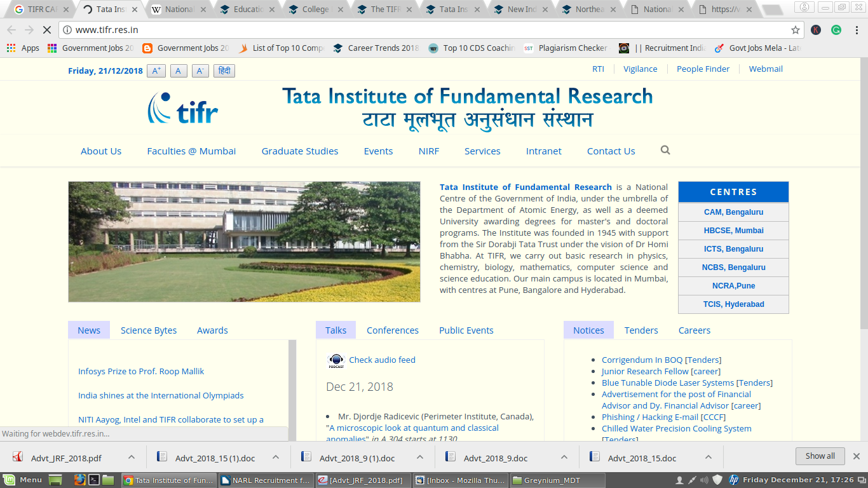868x488 pixels.
Task: Increase font size with A+ button
Action: (x=156, y=71)
